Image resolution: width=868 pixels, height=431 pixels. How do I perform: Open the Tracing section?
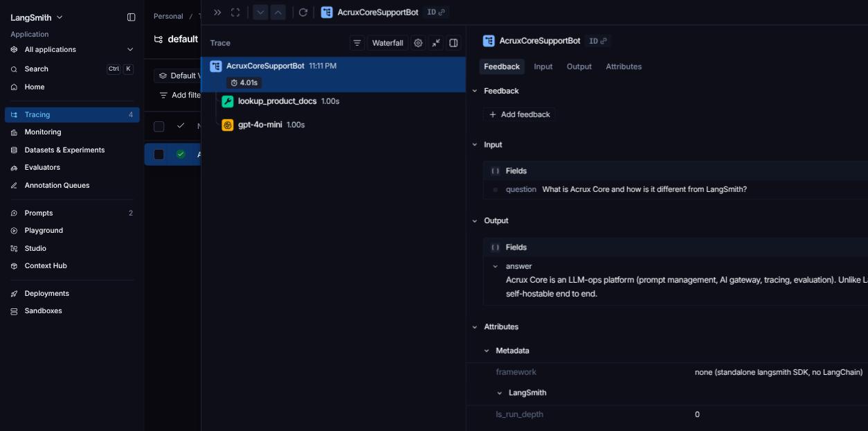coord(72,115)
